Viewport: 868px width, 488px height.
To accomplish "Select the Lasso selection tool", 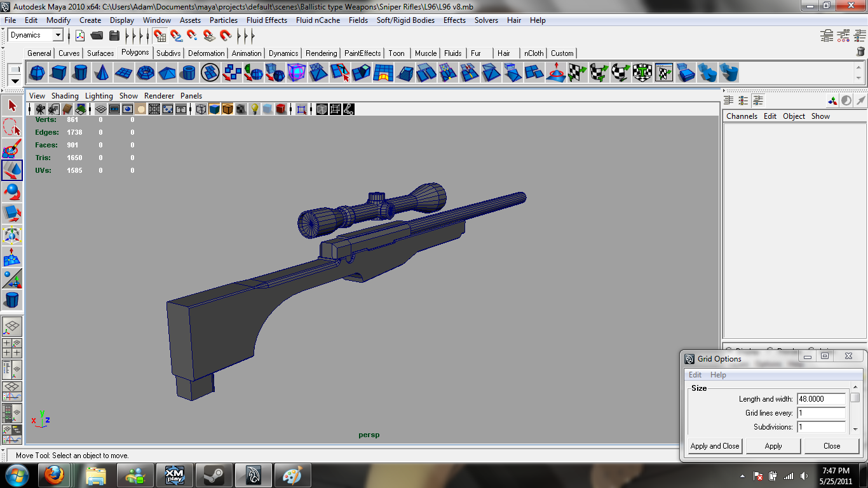I will coord(11,128).
